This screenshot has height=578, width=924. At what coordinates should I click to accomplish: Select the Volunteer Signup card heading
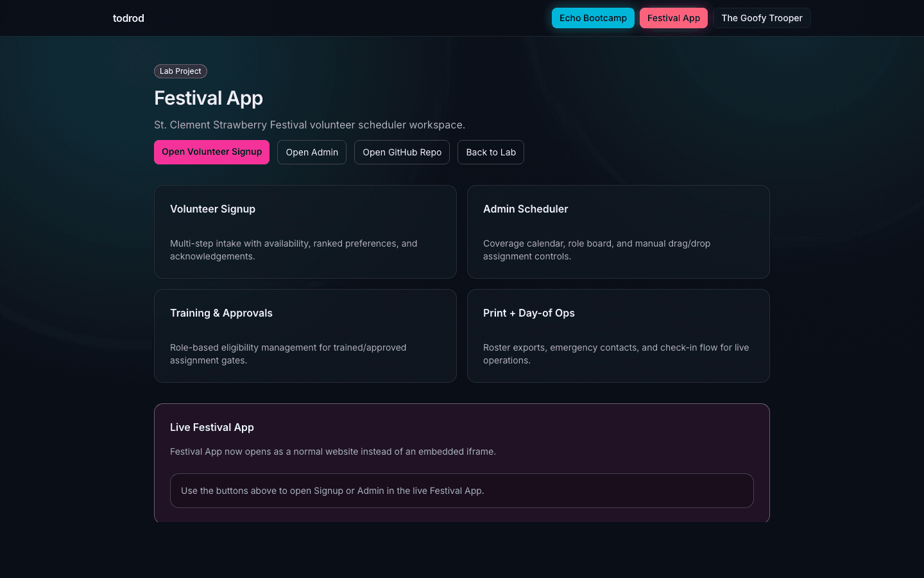pyautogui.click(x=212, y=209)
